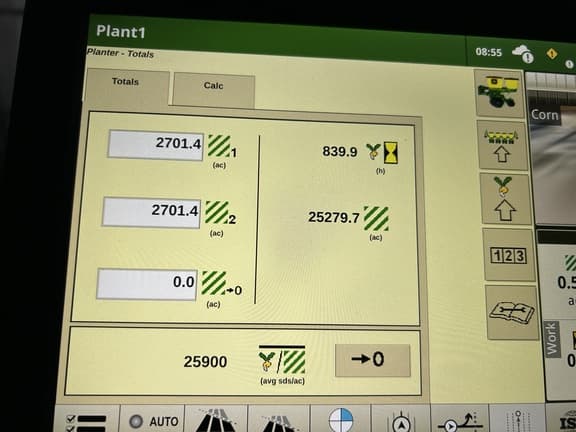Open the diagnostics manual wrench icon
The image size is (576, 432).
click(512, 312)
